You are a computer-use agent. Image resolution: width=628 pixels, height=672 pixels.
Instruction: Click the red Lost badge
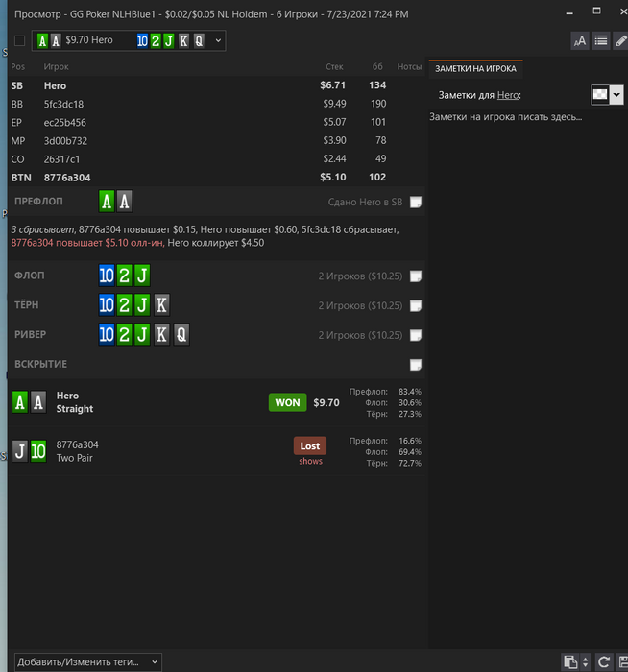click(310, 445)
